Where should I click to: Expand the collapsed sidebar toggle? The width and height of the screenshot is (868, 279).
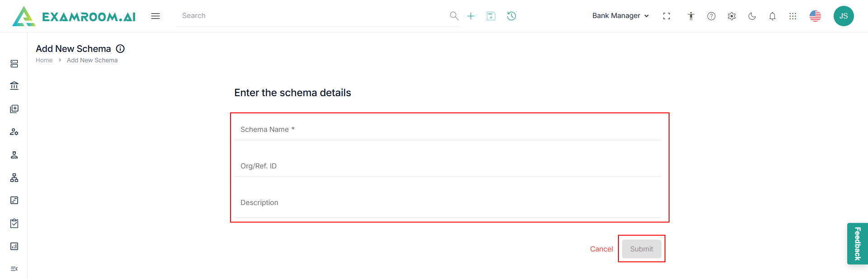pyautogui.click(x=14, y=269)
